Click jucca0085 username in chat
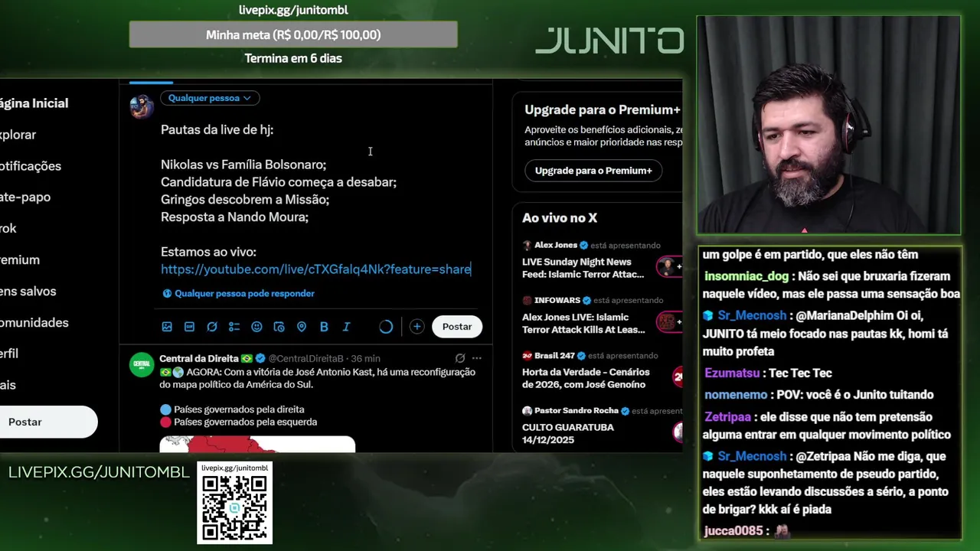 [x=733, y=531]
